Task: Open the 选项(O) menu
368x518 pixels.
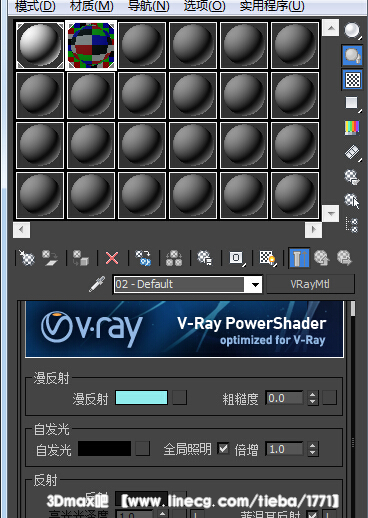Action: click(204, 6)
